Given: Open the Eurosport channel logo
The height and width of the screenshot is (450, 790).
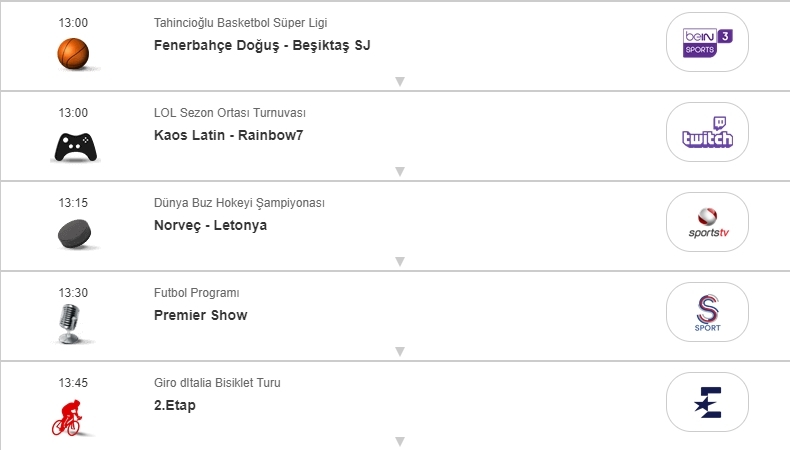Looking at the screenshot, I should (707, 402).
